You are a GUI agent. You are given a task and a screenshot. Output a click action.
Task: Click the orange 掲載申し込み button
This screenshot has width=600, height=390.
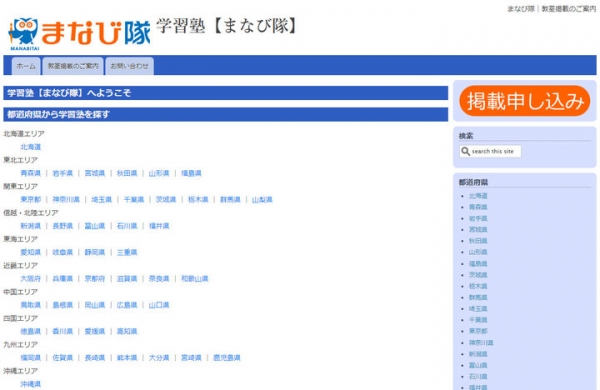[525, 101]
